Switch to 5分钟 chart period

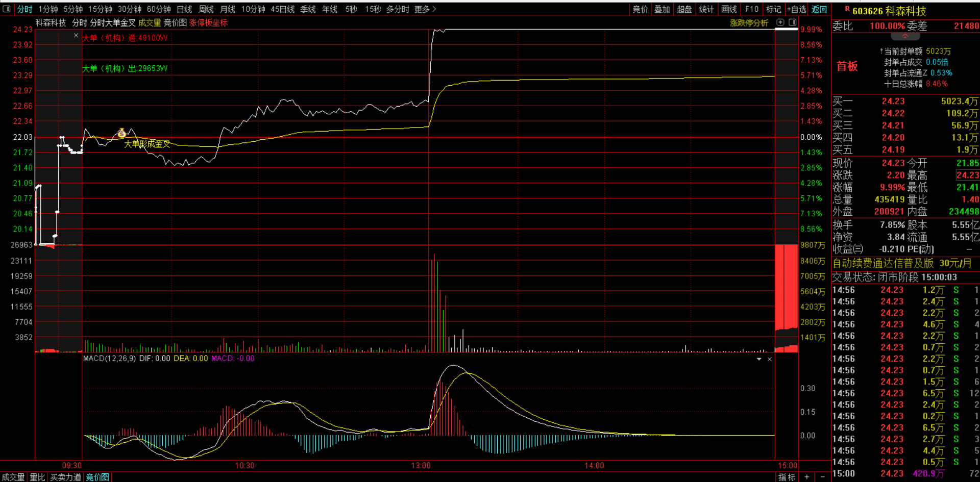pyautogui.click(x=73, y=9)
